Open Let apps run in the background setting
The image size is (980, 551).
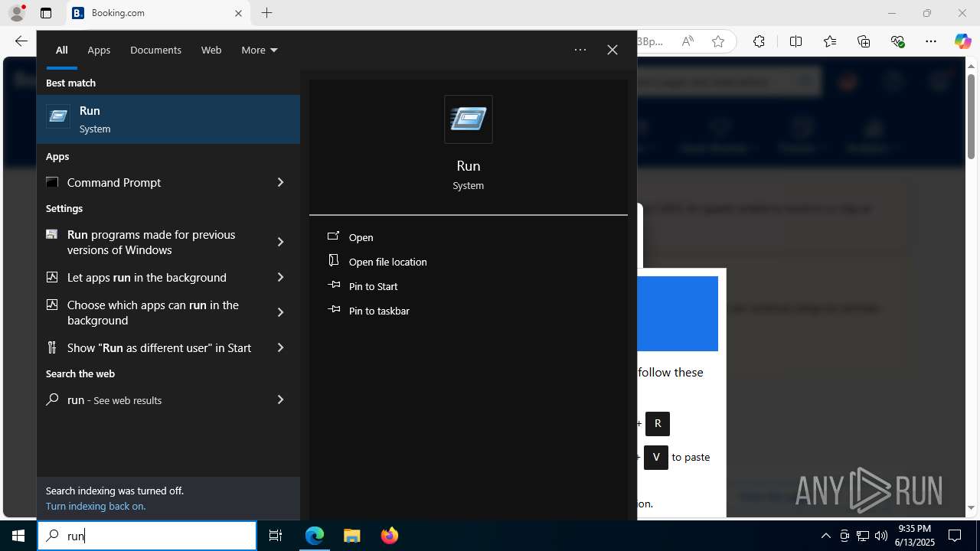pyautogui.click(x=149, y=277)
